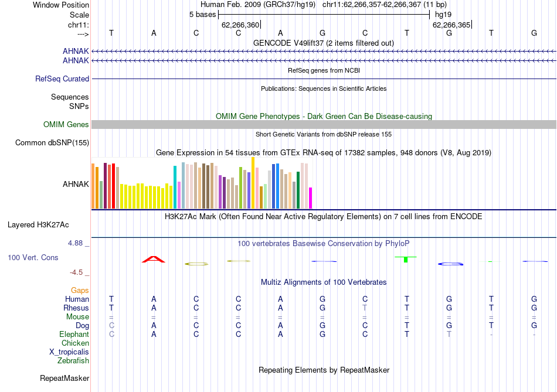The image size is (557, 392).
Task: Click Short Genetic Variants from dbSNP title
Action: 324,134
